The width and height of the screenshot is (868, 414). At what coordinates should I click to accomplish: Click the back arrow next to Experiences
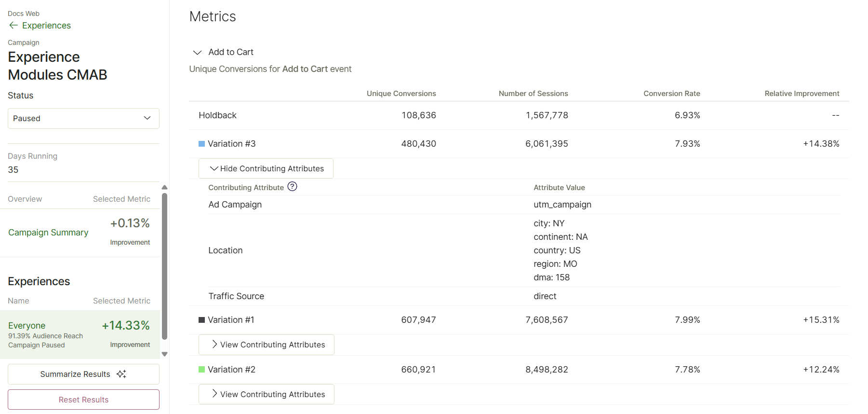13,25
